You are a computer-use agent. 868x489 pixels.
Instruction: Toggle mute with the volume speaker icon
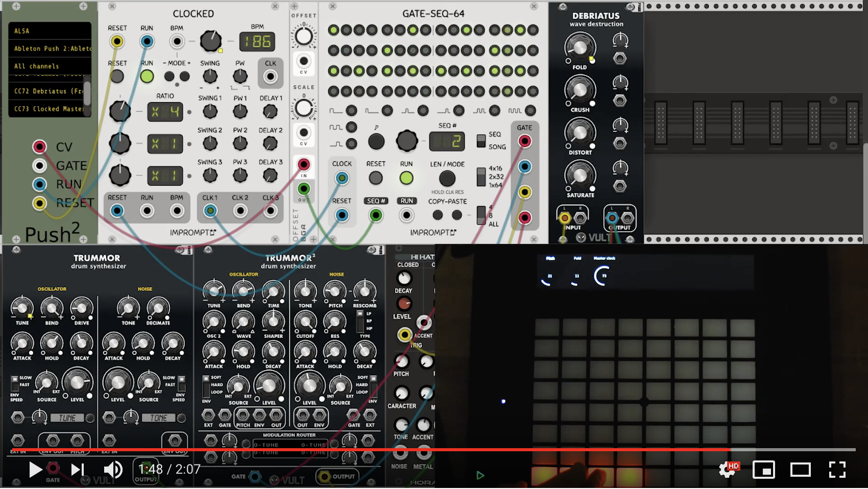pyautogui.click(x=112, y=469)
